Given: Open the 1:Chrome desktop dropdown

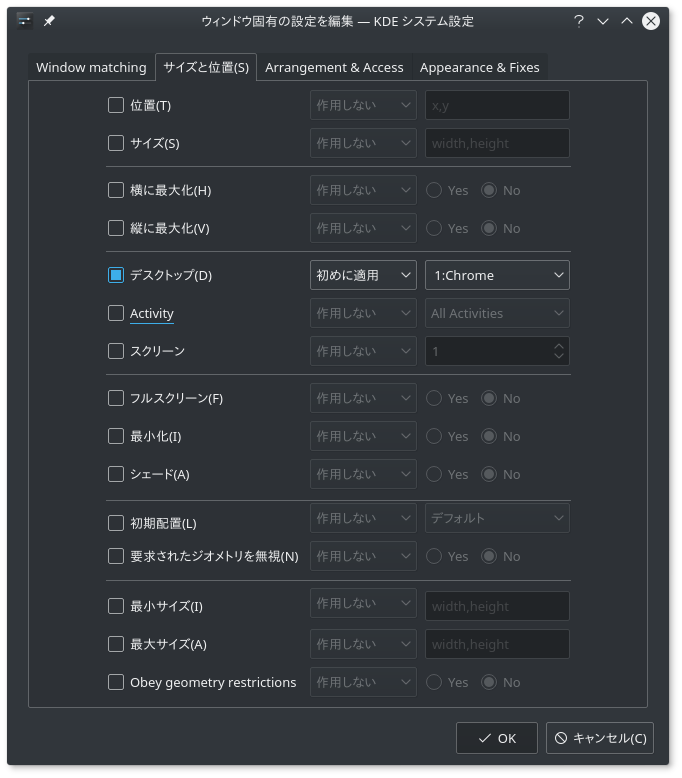Looking at the screenshot, I should pyautogui.click(x=497, y=275).
